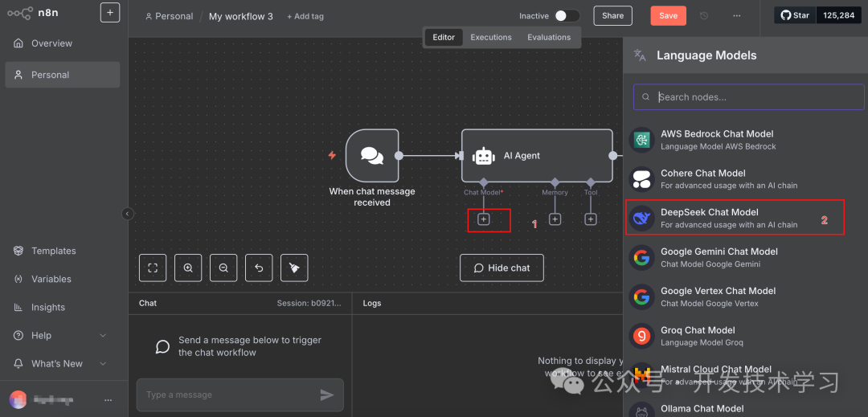Screen dimensions: 868x417
Task: Click the Insights bar chart icon
Action: pyautogui.click(x=18, y=307)
